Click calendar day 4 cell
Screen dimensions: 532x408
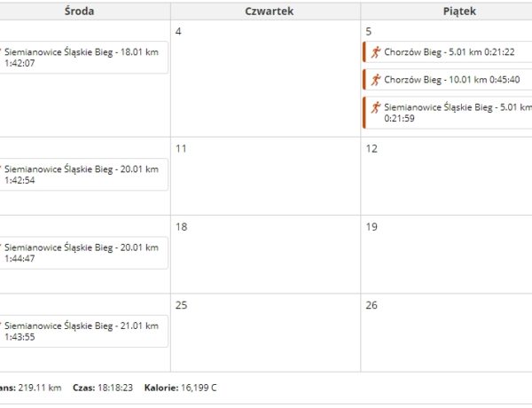click(266, 79)
